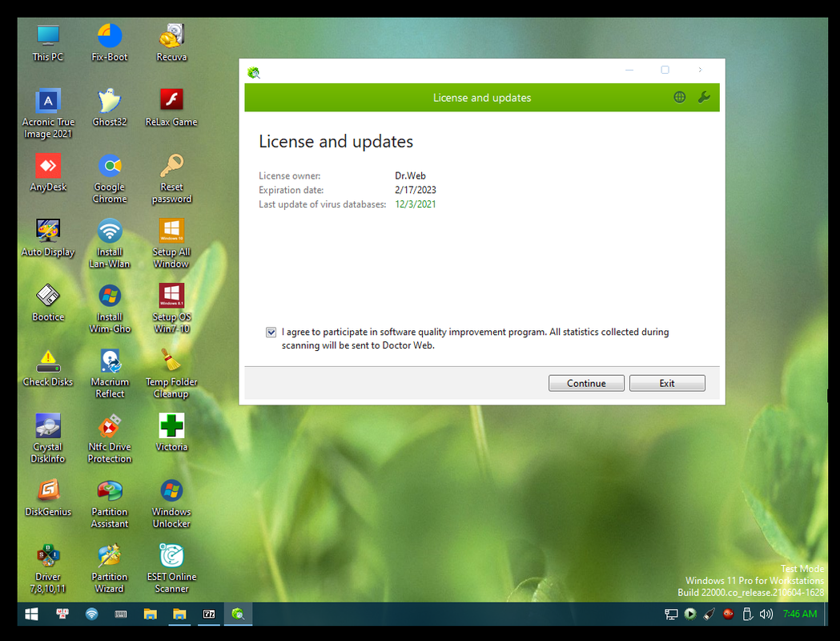840x641 pixels.
Task: Select the Temp Folder Cleanup broom icon
Action: click(171, 373)
